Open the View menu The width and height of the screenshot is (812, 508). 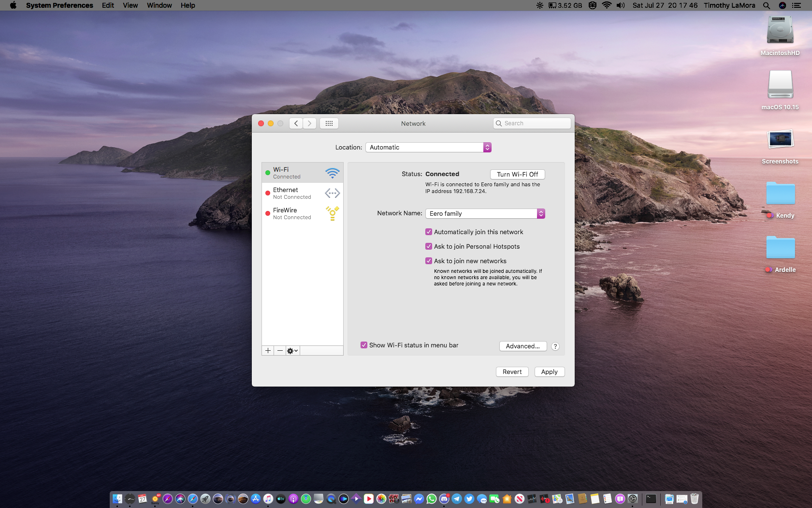coord(130,5)
